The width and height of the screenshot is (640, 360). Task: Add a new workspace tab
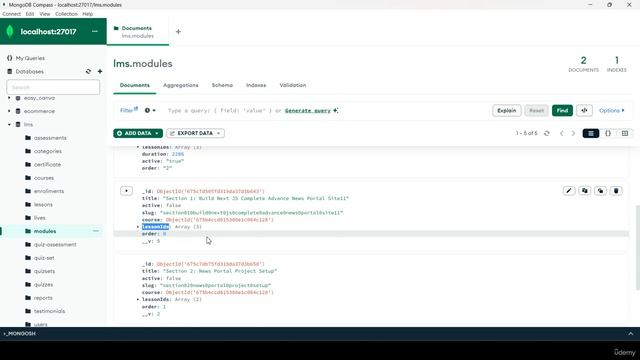pyautogui.click(x=178, y=31)
